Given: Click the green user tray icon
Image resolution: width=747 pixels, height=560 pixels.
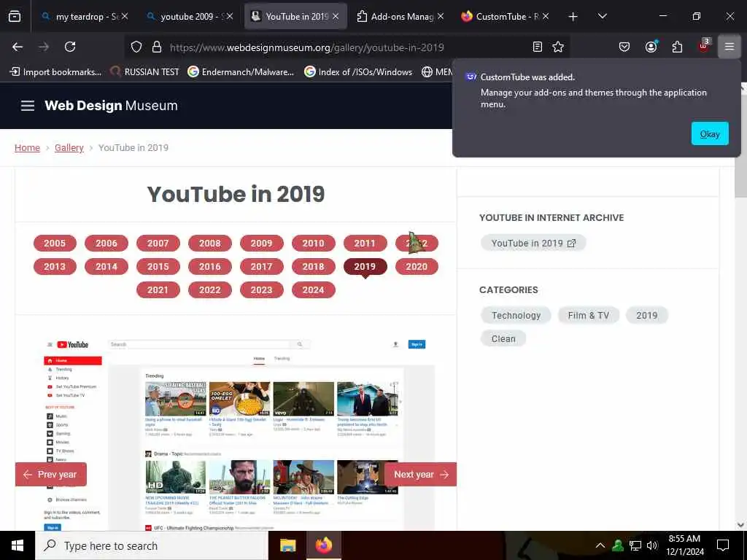Looking at the screenshot, I should tap(618, 545).
